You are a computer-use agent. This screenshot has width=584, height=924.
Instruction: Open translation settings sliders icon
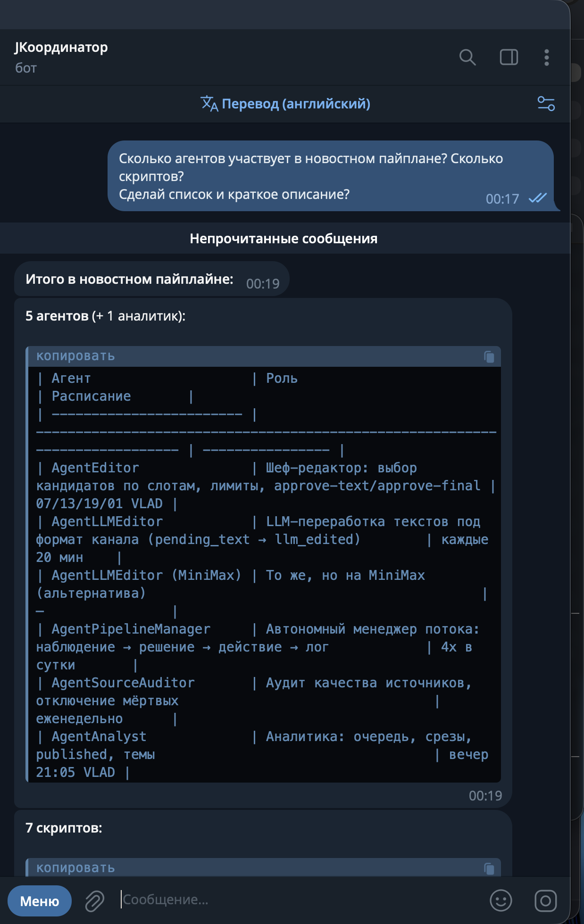click(x=546, y=104)
